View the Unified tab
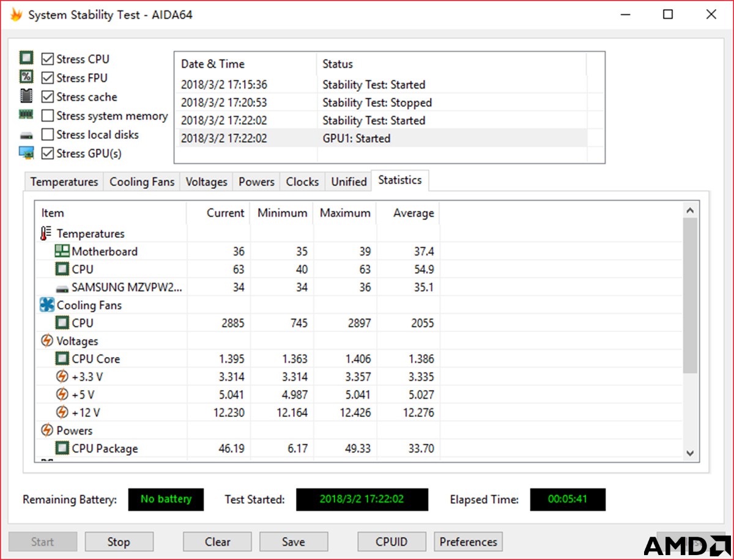The height and width of the screenshot is (560, 734). pos(349,182)
